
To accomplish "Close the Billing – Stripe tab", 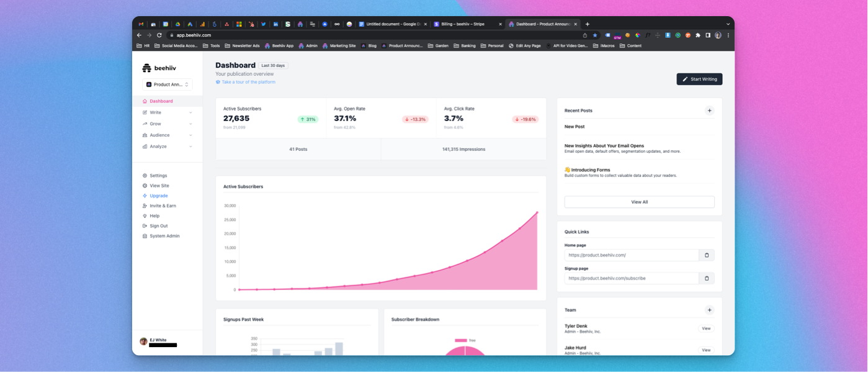I will tap(500, 24).
